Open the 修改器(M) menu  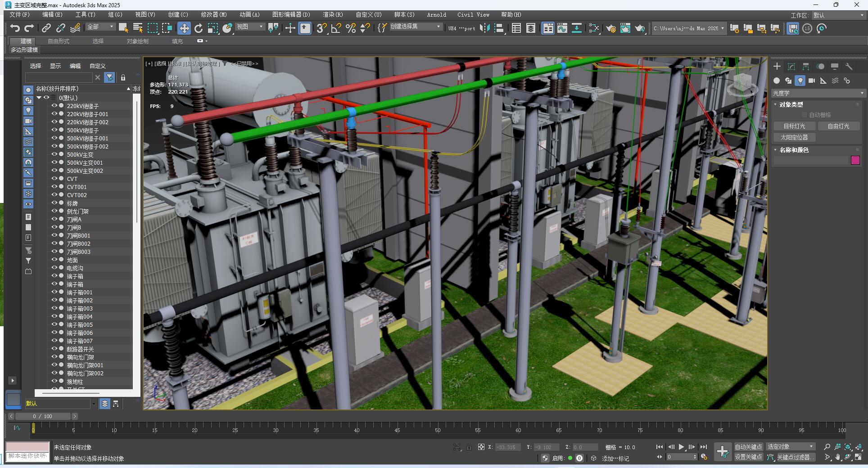214,14
